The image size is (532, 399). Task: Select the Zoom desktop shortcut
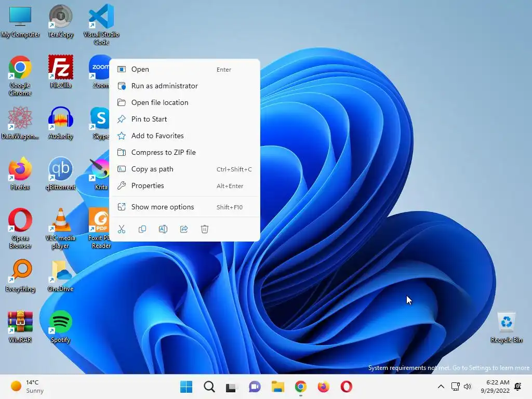(x=100, y=72)
